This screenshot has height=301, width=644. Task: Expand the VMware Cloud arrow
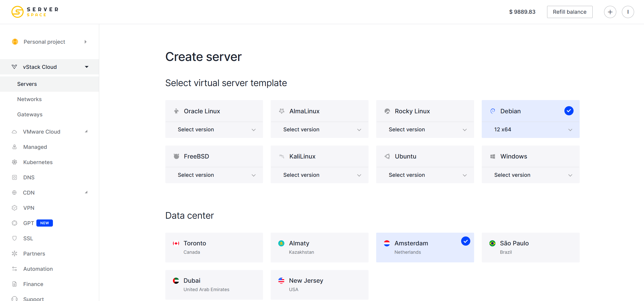pos(86,131)
